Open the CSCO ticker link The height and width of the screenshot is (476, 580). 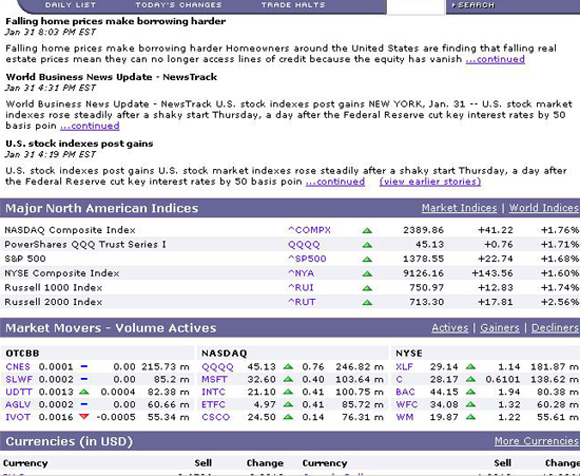click(x=216, y=417)
